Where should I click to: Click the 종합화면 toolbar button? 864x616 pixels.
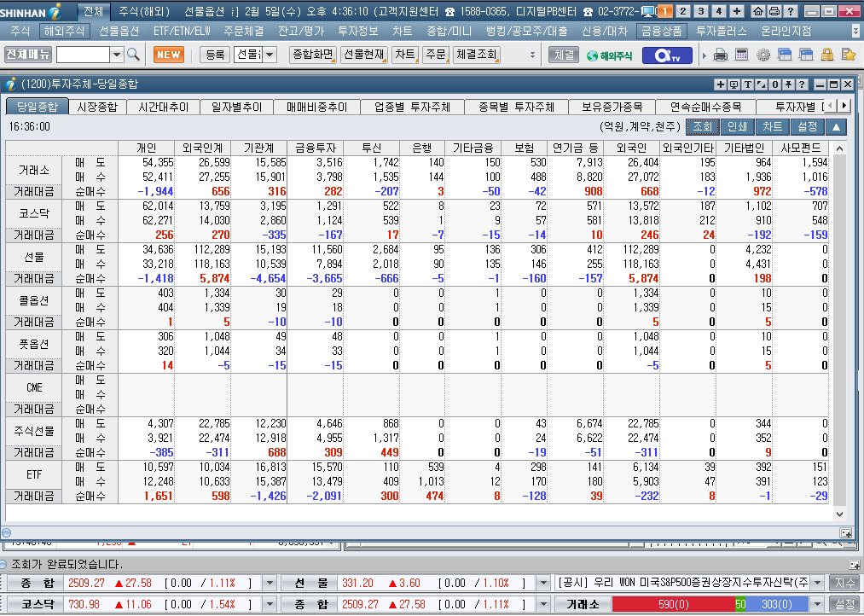(x=312, y=55)
